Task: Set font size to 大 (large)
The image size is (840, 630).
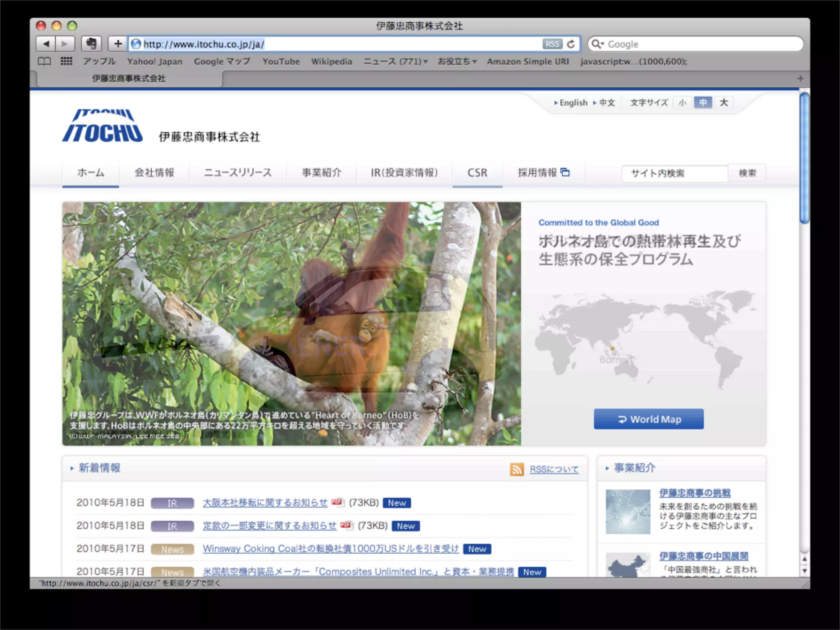Action: click(724, 103)
